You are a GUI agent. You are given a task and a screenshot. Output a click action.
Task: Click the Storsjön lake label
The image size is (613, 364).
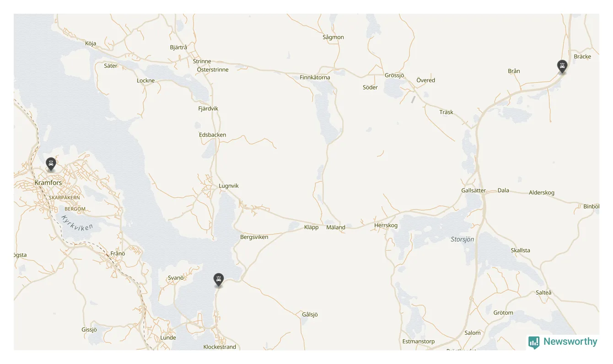(x=462, y=240)
